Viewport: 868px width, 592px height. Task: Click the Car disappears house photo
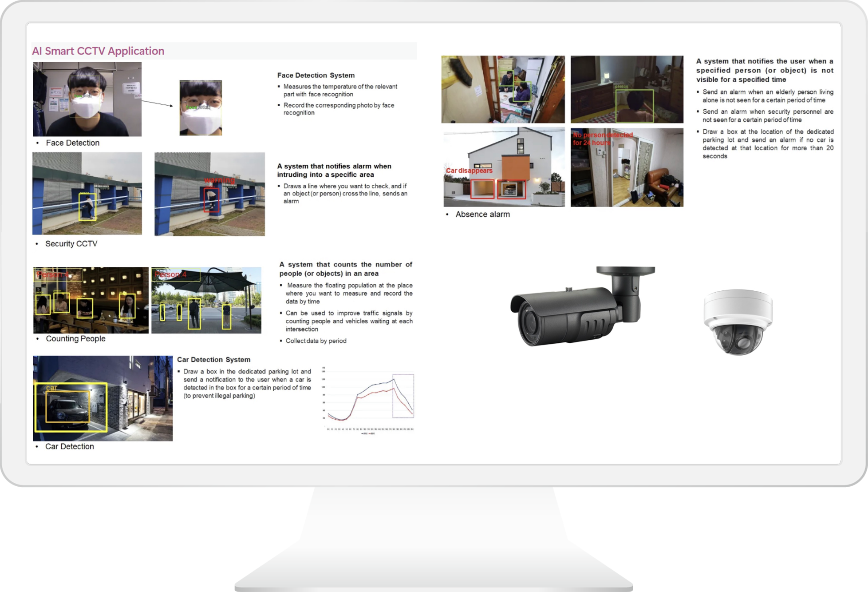pos(504,167)
